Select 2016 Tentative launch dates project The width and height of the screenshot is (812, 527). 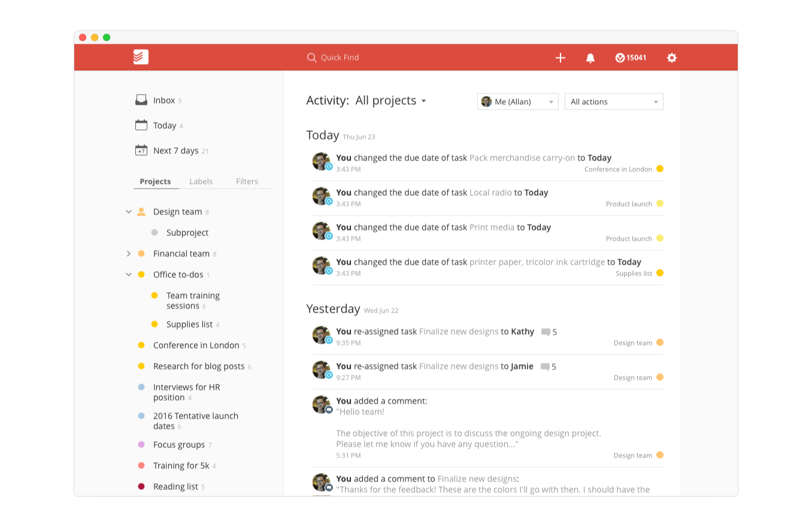coord(195,421)
